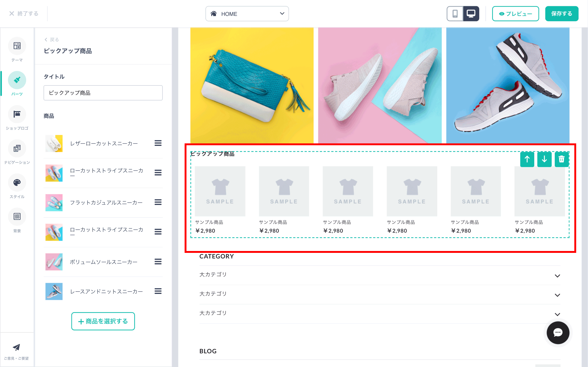Switch to desktop preview mode

coord(471,14)
